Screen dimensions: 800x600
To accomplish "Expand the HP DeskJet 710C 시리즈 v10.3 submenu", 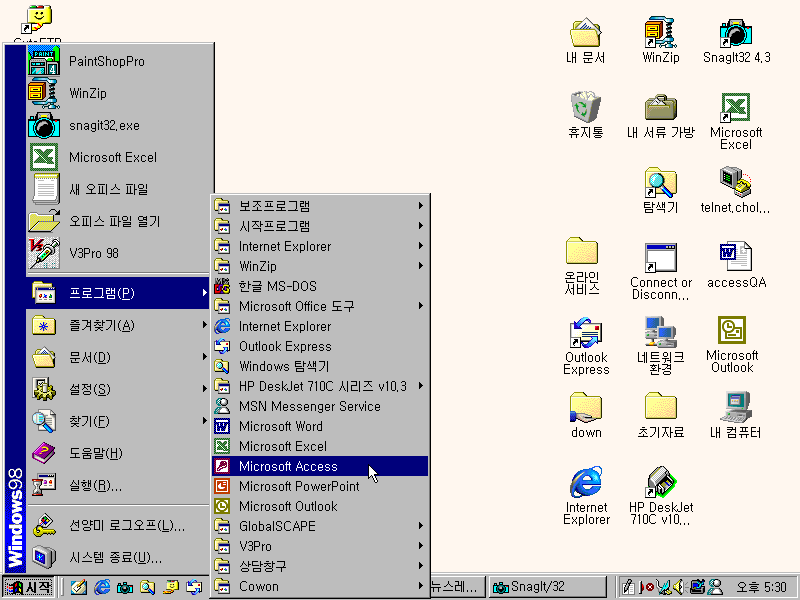I will pyautogui.click(x=320, y=386).
